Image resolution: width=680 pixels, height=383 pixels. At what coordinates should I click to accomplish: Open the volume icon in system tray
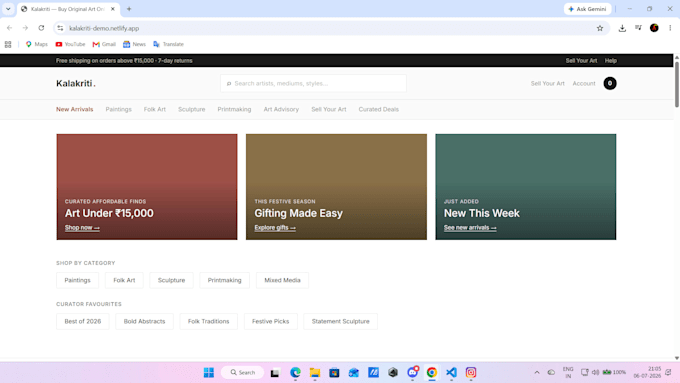click(595, 372)
